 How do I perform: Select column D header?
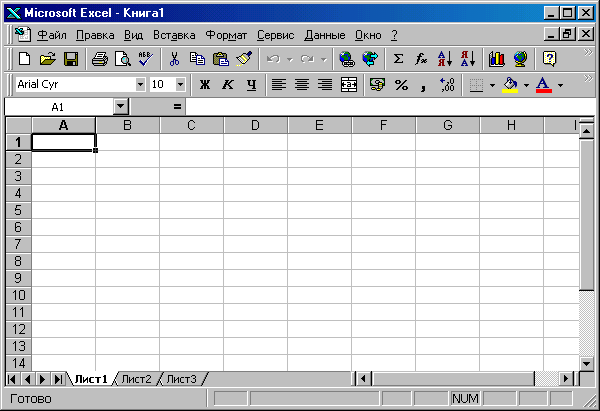pos(255,125)
